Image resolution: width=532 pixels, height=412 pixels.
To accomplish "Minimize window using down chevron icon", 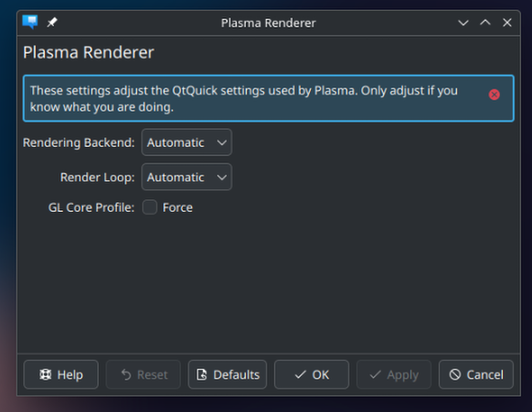I will point(463,23).
